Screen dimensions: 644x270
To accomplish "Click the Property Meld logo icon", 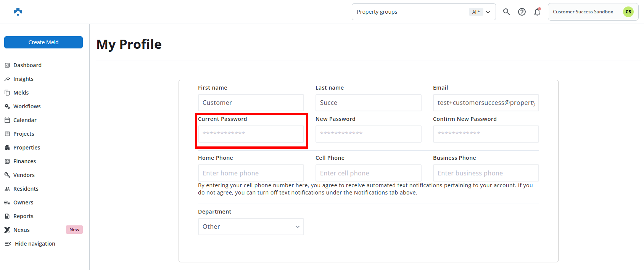I will [x=18, y=12].
